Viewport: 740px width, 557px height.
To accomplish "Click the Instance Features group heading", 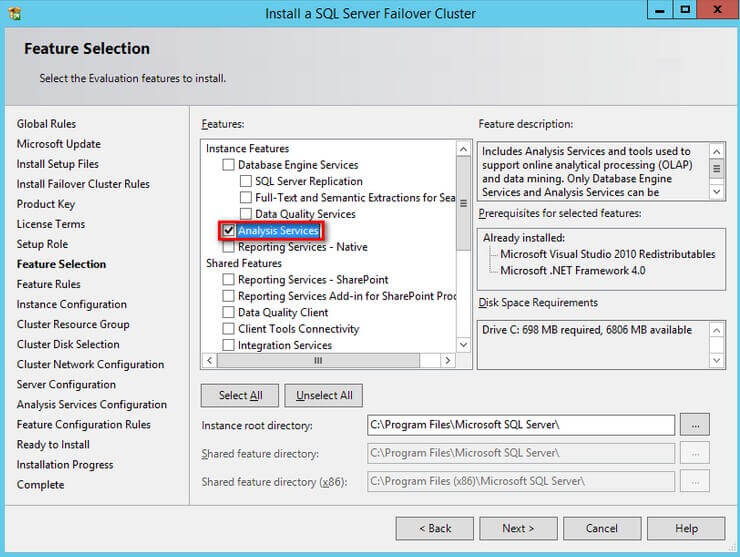I will click(247, 149).
